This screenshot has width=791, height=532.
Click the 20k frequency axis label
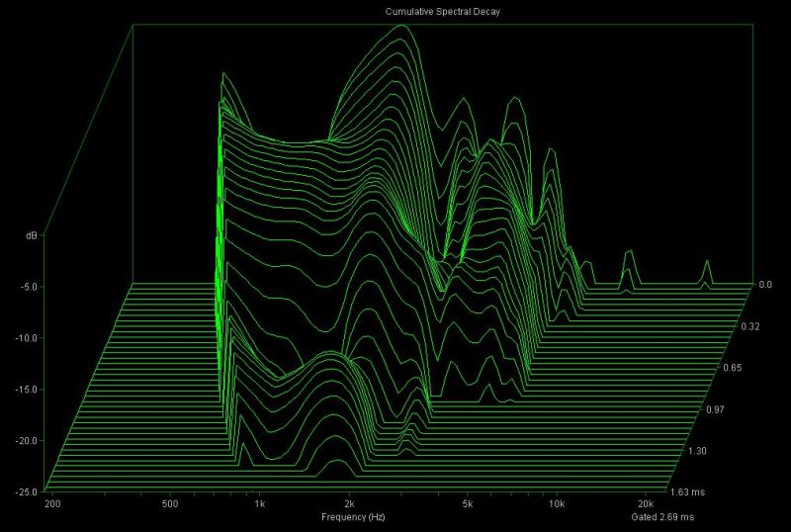coord(646,503)
